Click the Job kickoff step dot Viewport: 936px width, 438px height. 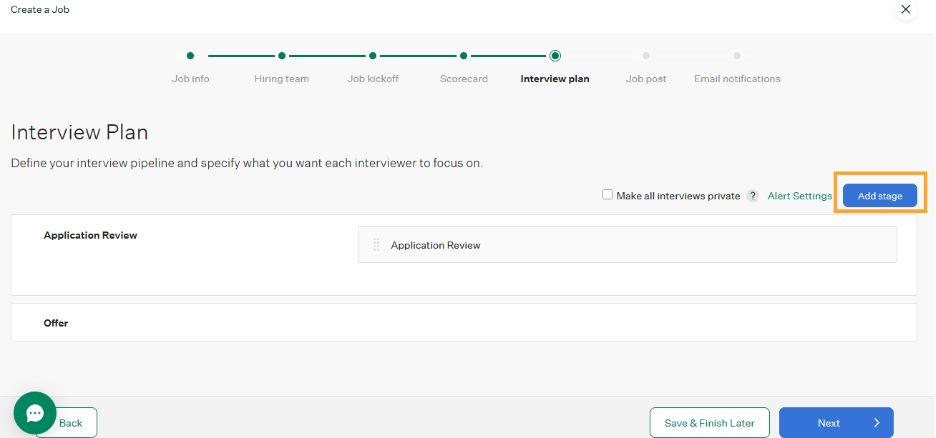coord(373,56)
